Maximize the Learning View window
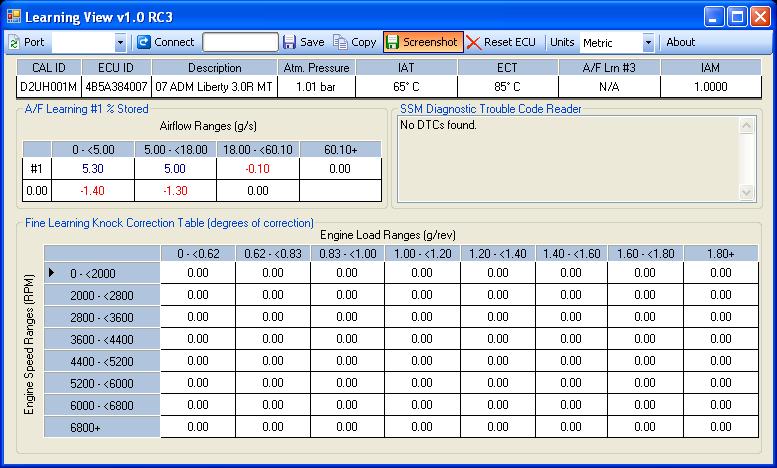The width and height of the screenshot is (777, 468). (x=736, y=16)
